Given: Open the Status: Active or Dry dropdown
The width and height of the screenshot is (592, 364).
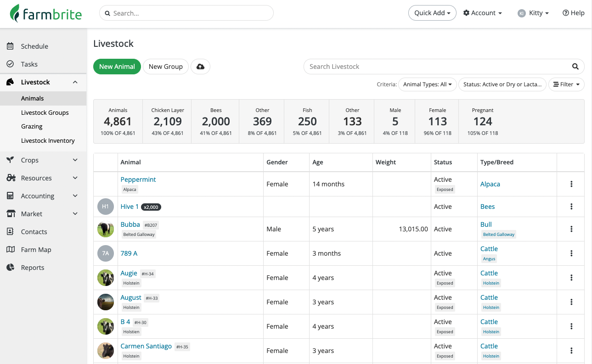Looking at the screenshot, I should [502, 84].
